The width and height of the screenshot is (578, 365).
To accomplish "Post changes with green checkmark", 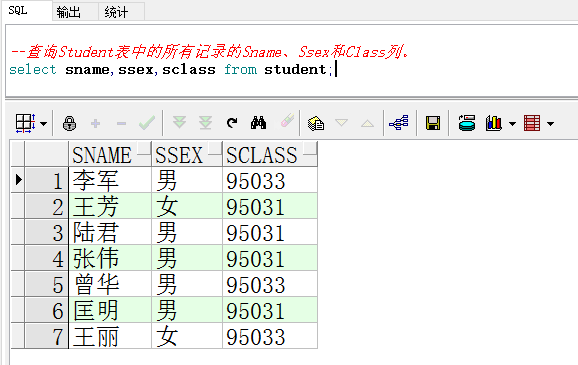I will point(147,123).
